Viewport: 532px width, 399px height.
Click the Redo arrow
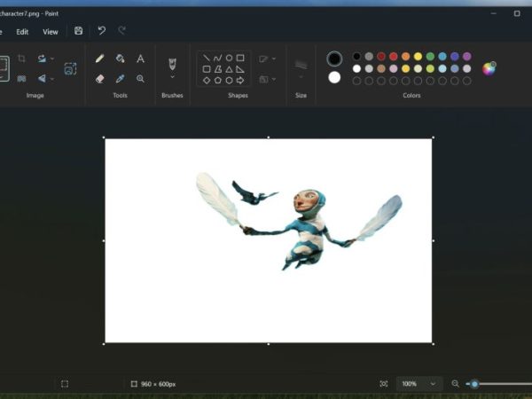(x=122, y=31)
